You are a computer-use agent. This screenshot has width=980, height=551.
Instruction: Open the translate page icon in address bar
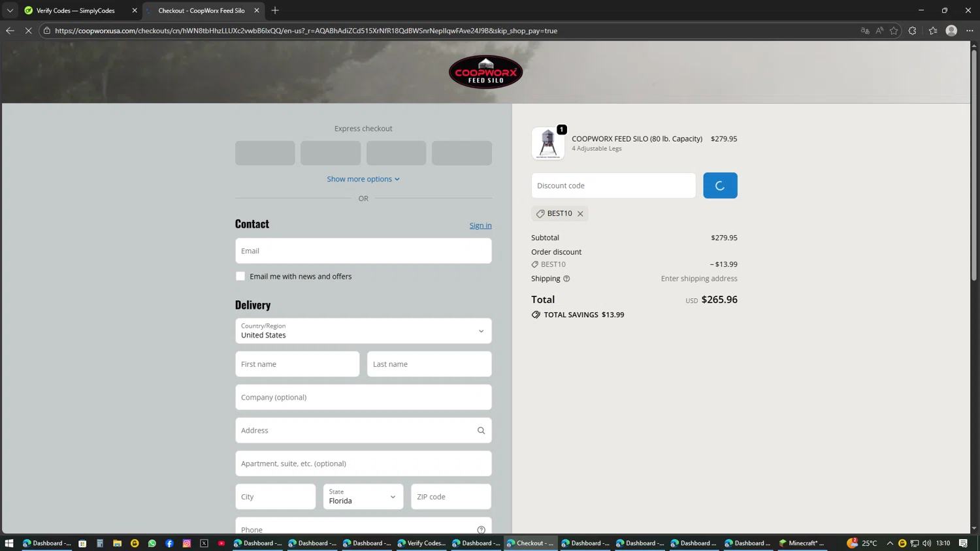tap(865, 31)
